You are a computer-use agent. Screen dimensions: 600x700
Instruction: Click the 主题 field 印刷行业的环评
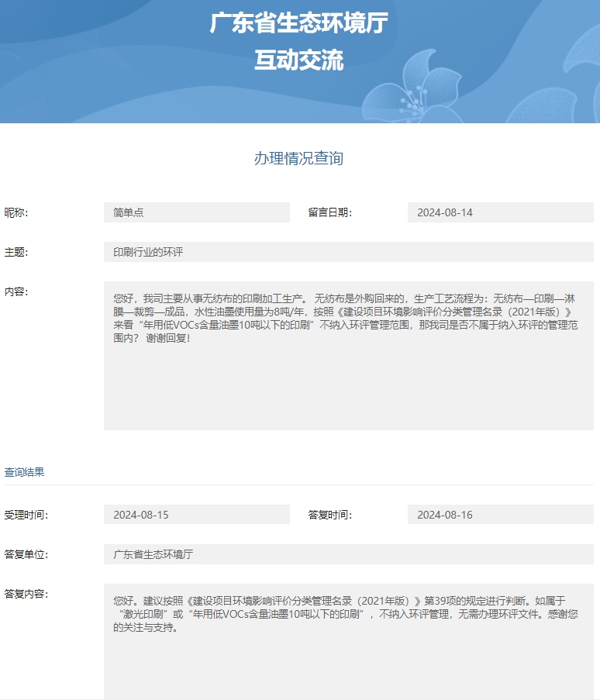349,252
